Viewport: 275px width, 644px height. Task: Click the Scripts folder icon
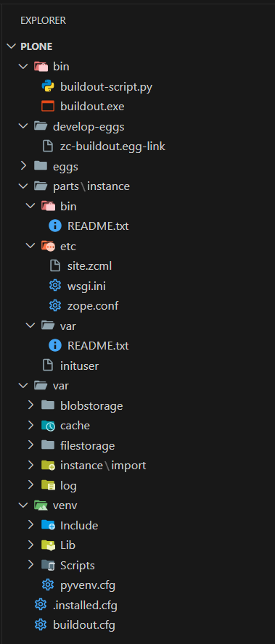48,565
